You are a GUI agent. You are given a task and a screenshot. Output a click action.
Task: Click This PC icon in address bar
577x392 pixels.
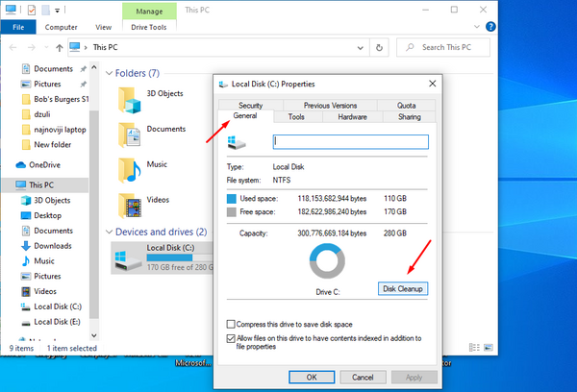tap(75, 47)
